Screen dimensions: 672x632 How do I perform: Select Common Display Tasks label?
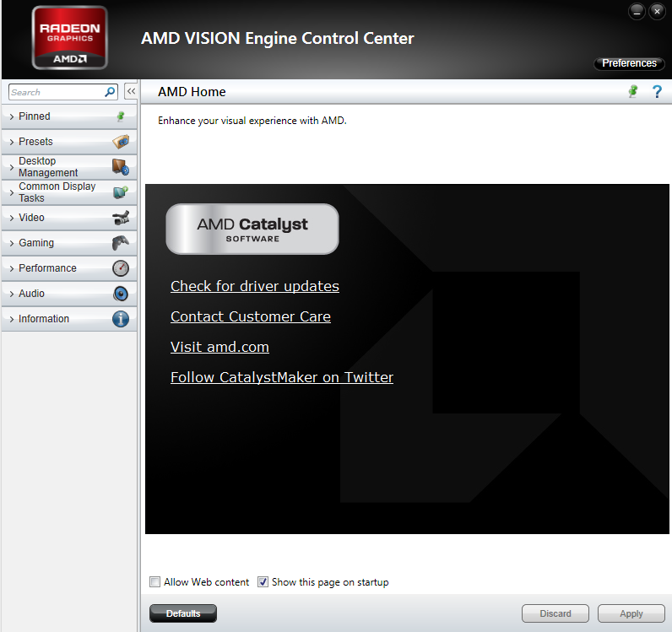pyautogui.click(x=57, y=192)
